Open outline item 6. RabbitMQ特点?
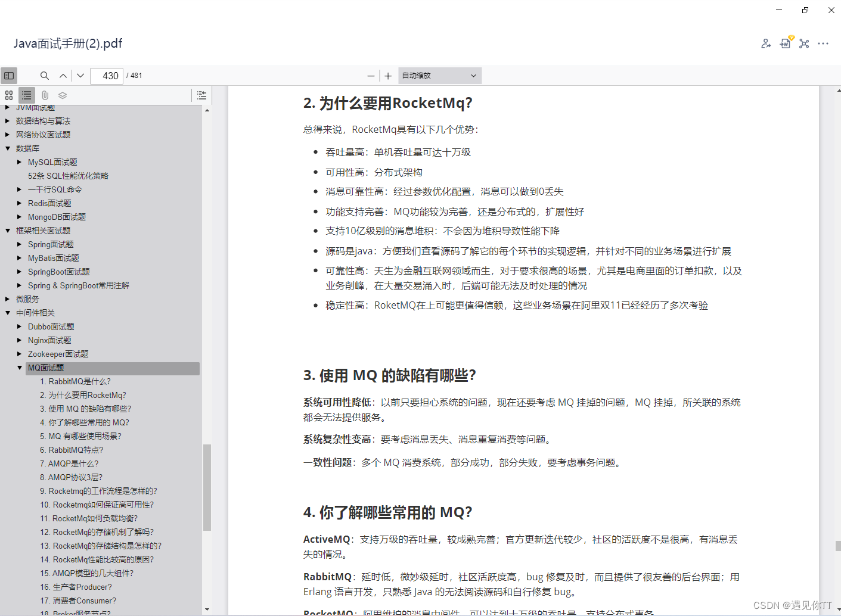 tap(72, 450)
